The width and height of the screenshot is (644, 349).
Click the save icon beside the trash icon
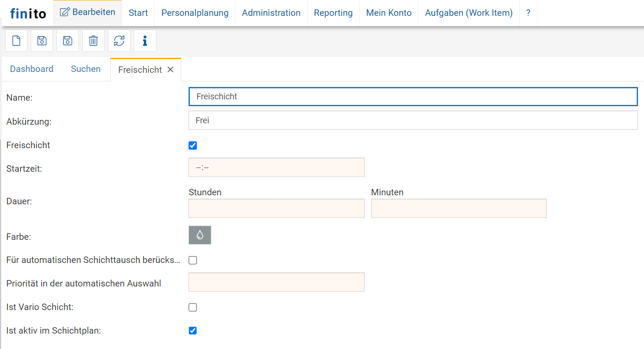[x=68, y=41]
